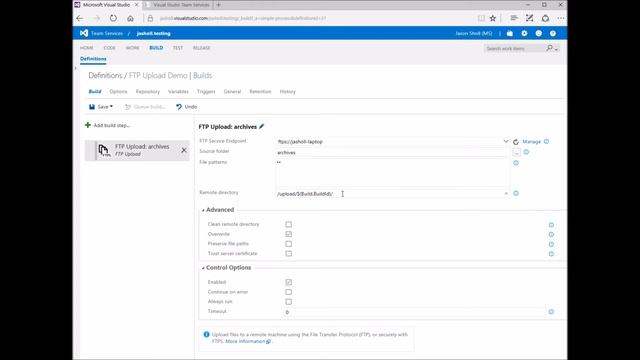Click the search magnifier next to work items box
Viewport: 640px width, 360px height.
pyautogui.click(x=549, y=48)
